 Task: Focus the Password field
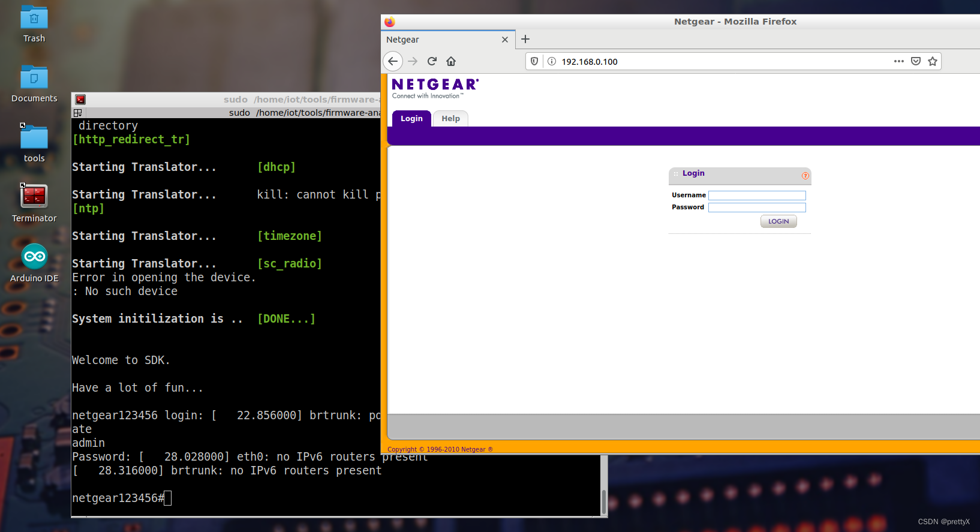[x=757, y=208]
